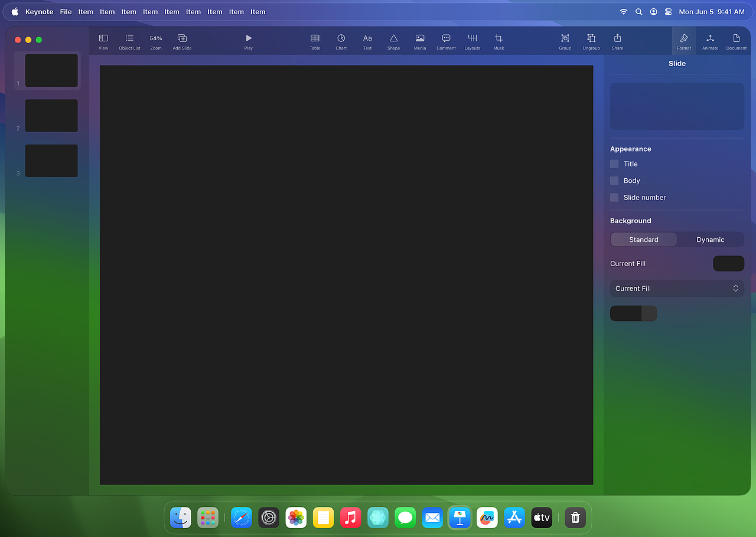Open the Keynote menu in the menu bar

coord(39,11)
